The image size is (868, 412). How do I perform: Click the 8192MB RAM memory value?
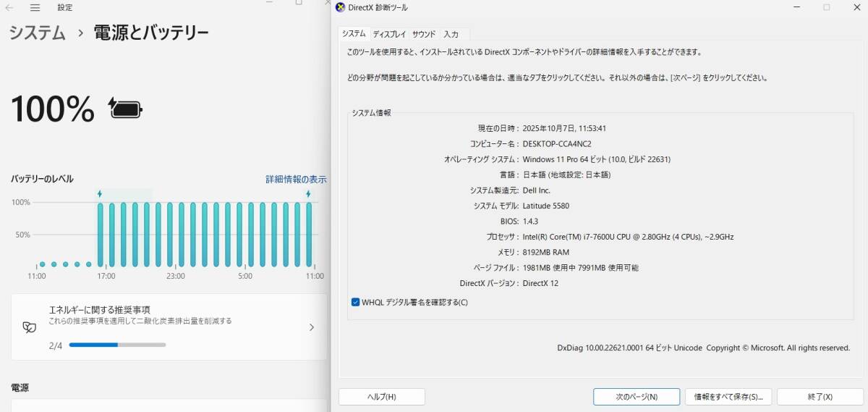click(545, 252)
